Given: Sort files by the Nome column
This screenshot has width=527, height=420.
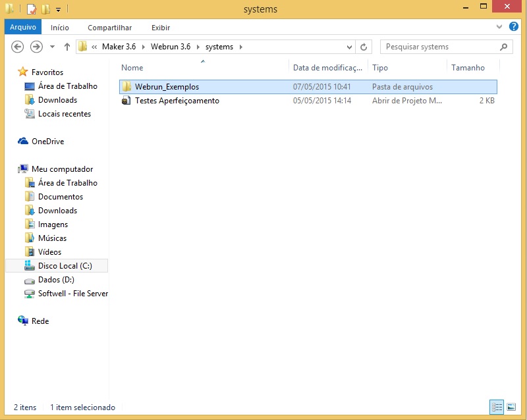Looking at the screenshot, I should (x=132, y=68).
